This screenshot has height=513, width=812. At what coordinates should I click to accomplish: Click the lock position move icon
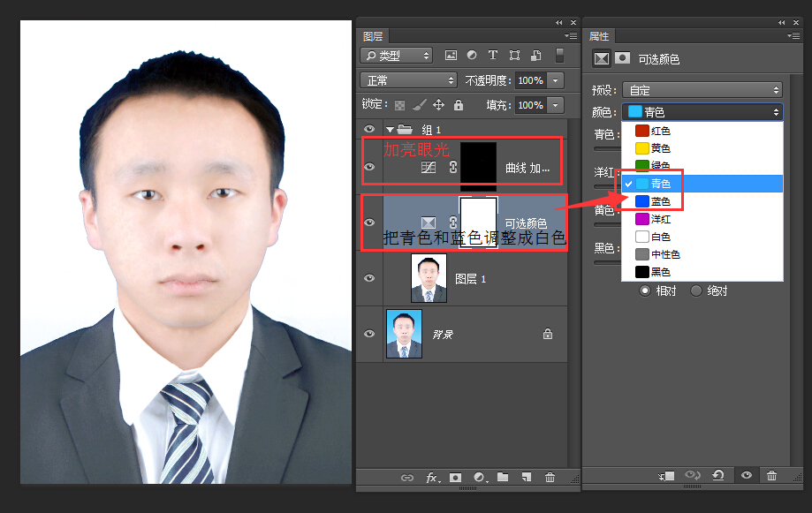click(x=438, y=105)
